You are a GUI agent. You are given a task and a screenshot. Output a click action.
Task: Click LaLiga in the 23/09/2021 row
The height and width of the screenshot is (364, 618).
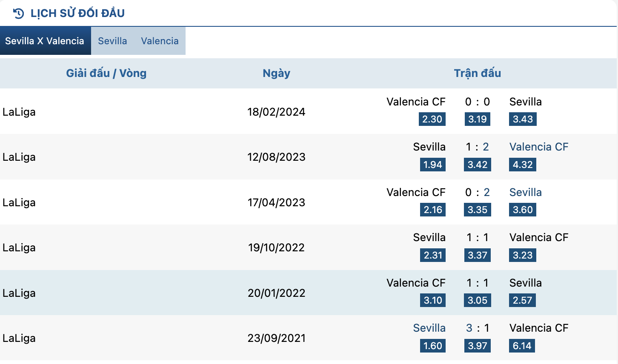(19, 338)
